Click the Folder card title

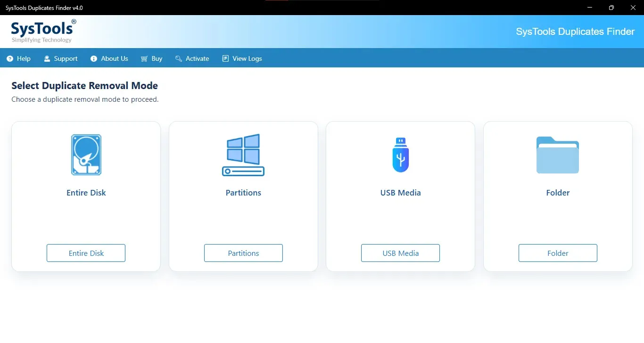pyautogui.click(x=558, y=193)
